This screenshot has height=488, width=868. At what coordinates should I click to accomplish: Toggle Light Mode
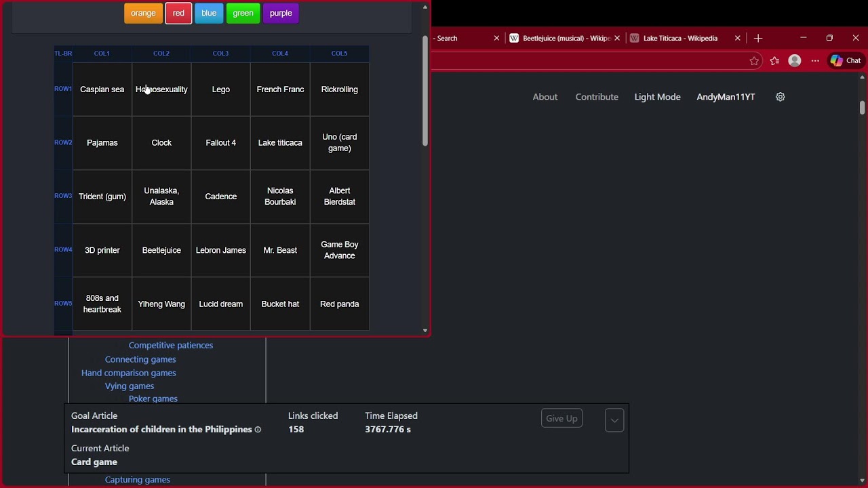coord(657,97)
